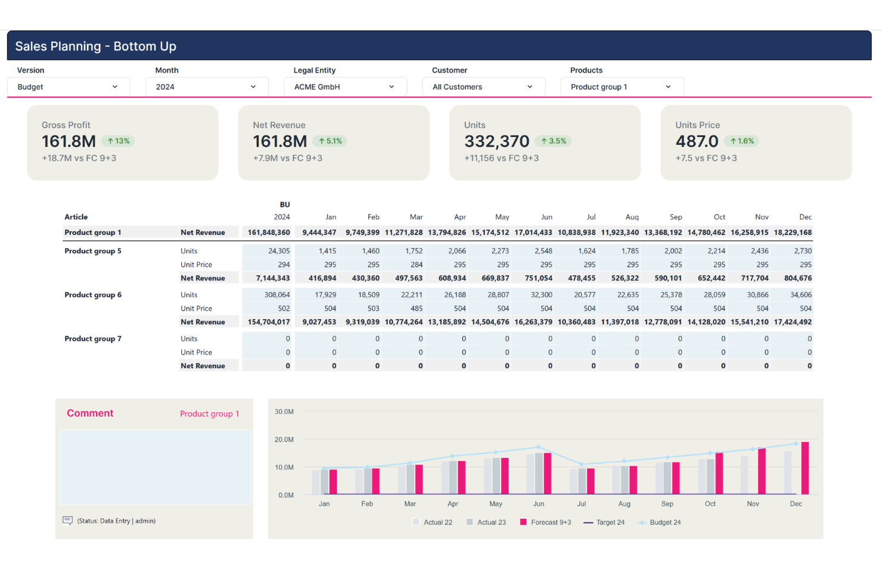The width and height of the screenshot is (882, 588).
Task: Click the Dec forecast bar in chart
Action: 805,468
